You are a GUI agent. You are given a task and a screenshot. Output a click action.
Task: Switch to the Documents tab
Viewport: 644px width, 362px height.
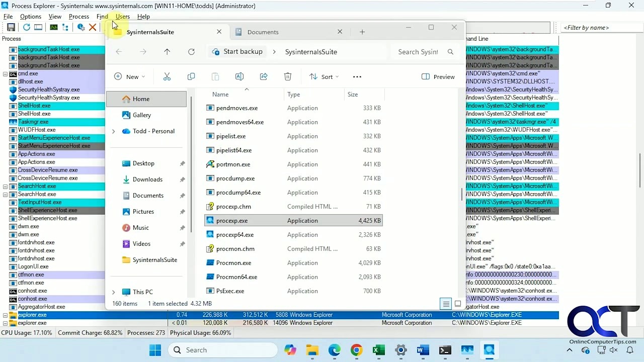coord(263,32)
